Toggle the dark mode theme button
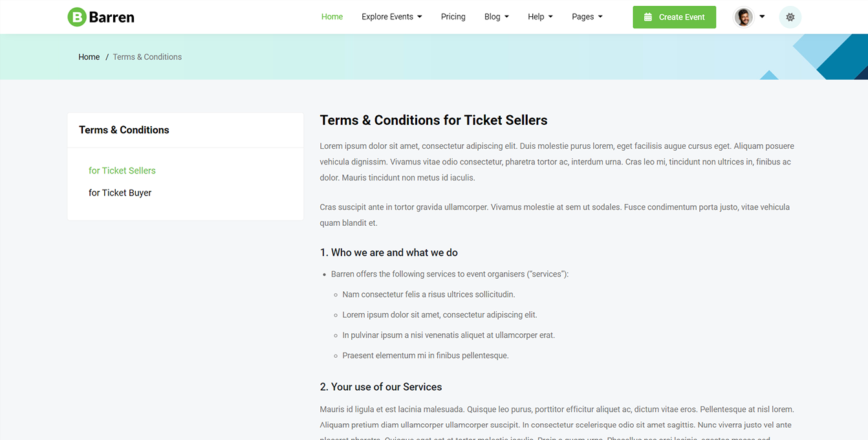 (790, 17)
